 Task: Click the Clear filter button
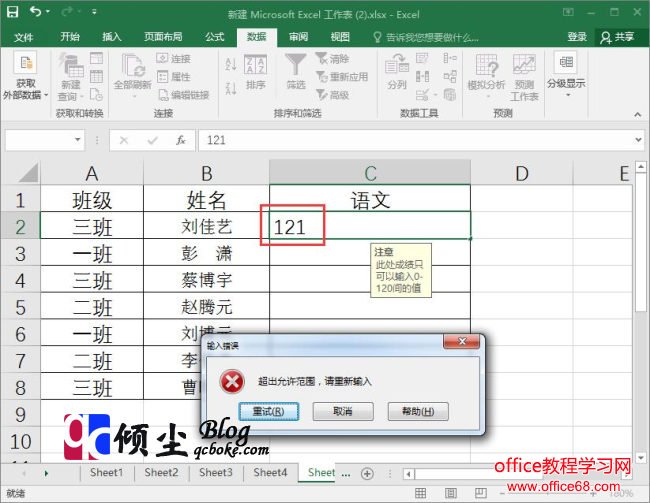332,58
